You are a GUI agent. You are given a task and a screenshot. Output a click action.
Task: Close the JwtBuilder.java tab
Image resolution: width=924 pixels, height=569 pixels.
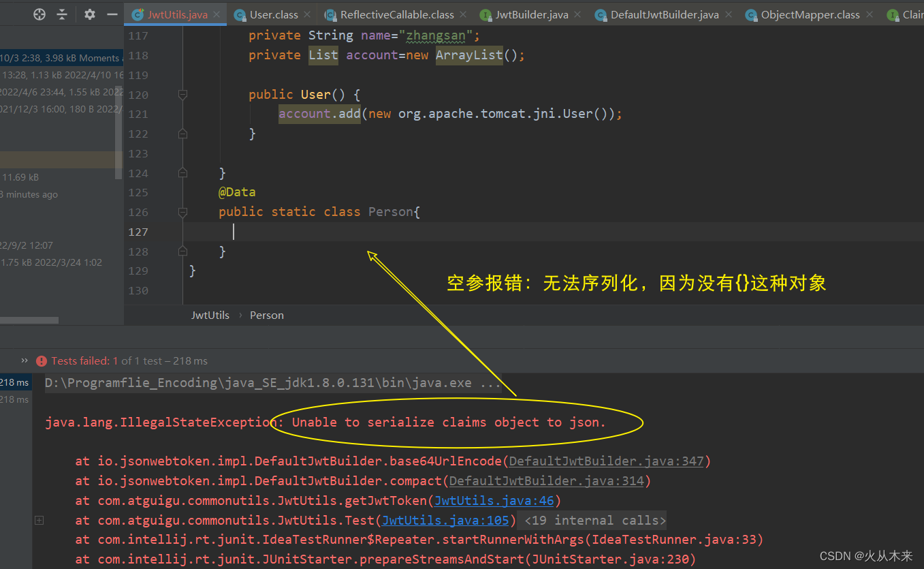[578, 14]
